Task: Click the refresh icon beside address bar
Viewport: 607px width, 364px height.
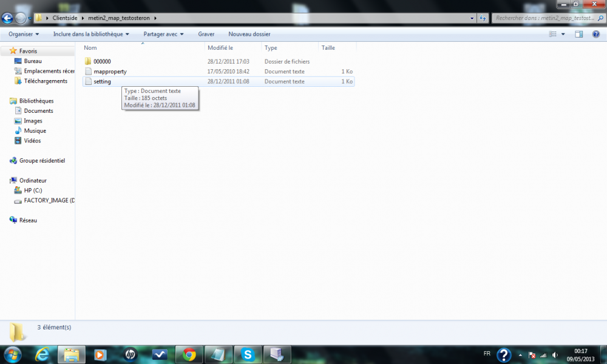Action: click(483, 18)
